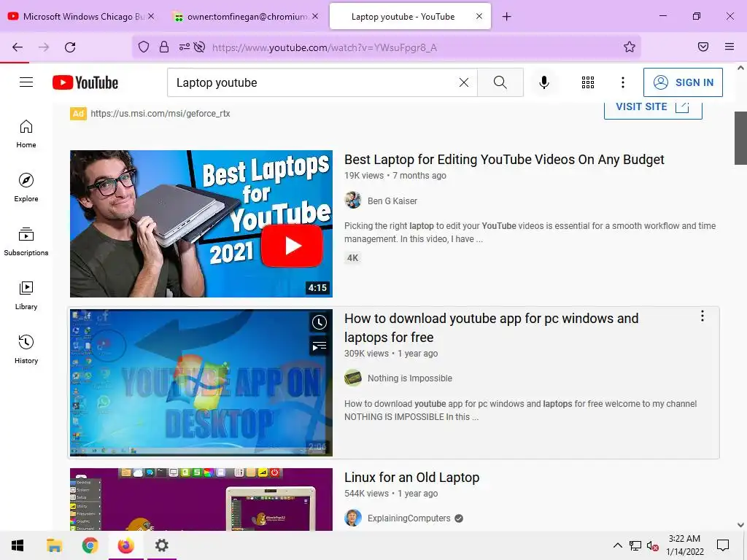Unmute sound via tray speaker icon

pyautogui.click(x=653, y=545)
